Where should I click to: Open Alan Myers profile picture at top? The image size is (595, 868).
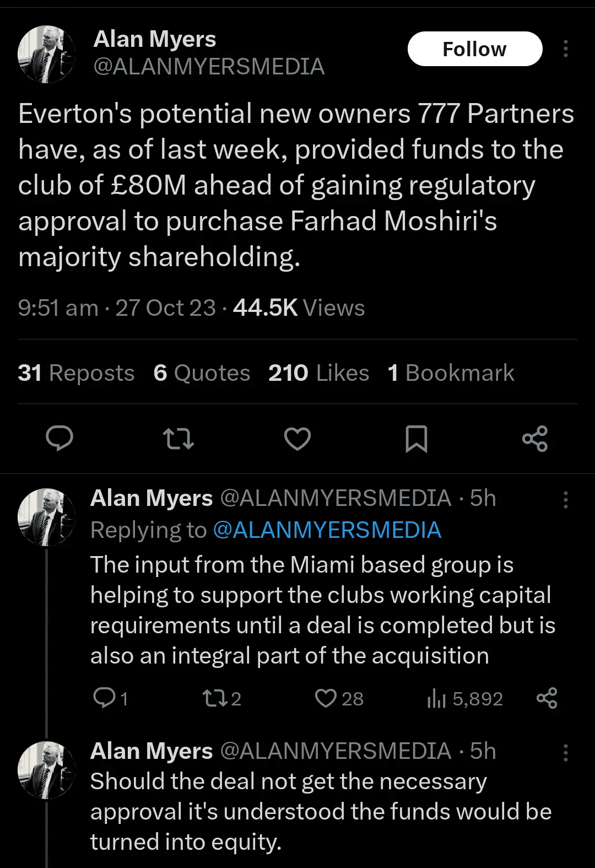click(x=46, y=54)
